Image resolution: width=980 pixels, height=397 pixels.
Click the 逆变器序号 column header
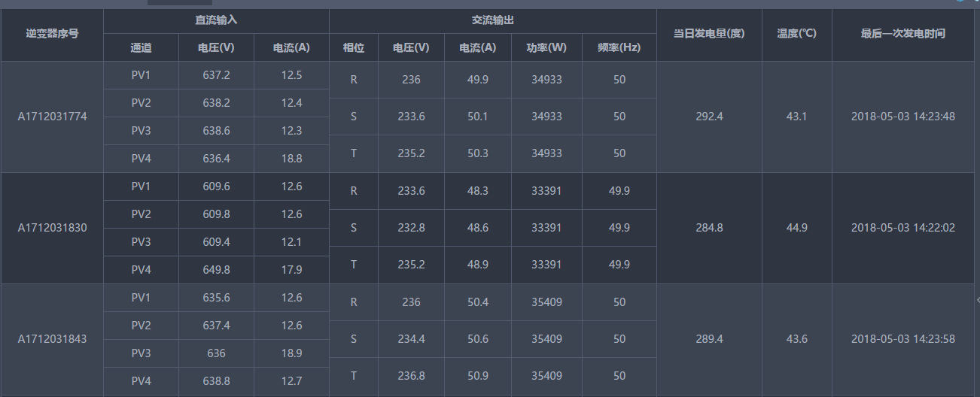click(x=52, y=34)
